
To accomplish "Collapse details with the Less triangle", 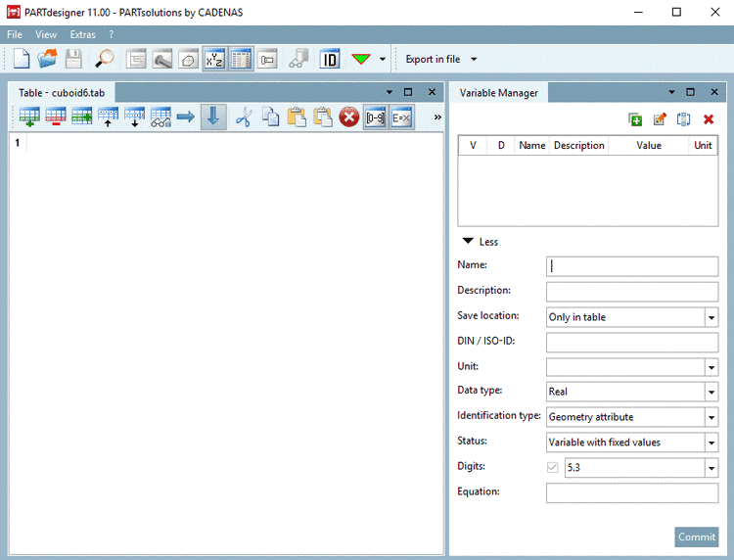I will point(468,241).
